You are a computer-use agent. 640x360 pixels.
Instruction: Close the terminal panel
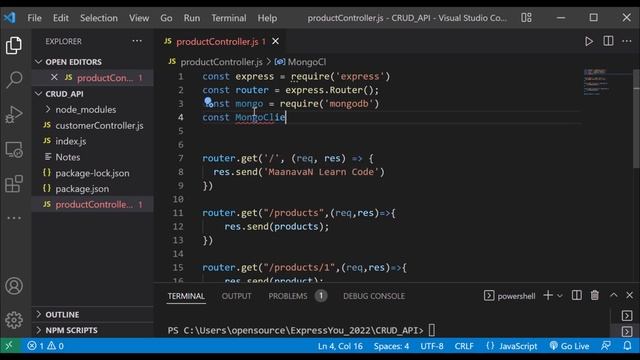(629, 295)
